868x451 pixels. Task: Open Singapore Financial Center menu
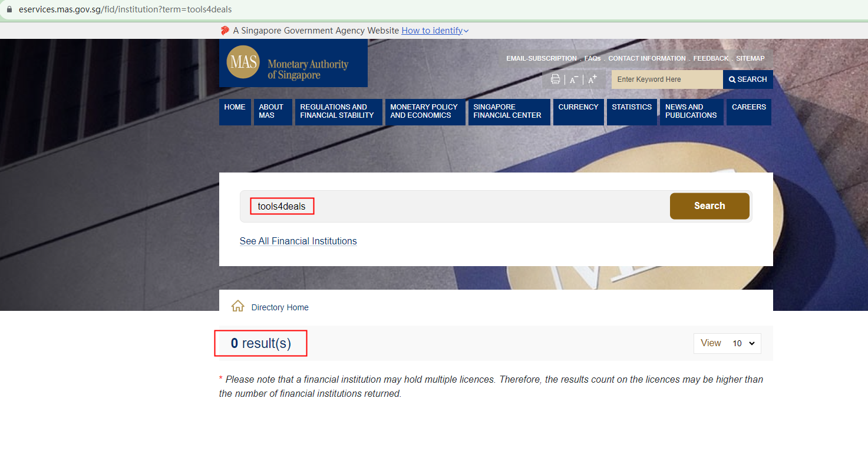coord(509,112)
